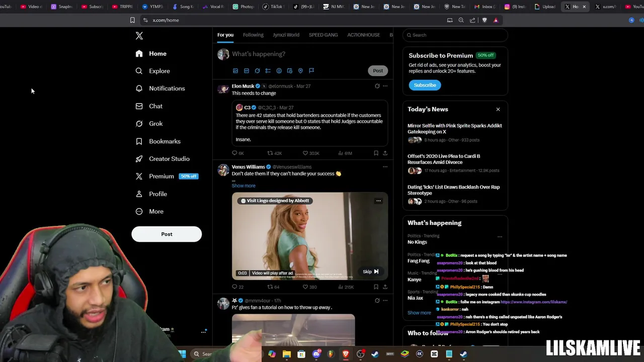
Task: Close the Today's News panel
Action: coord(498,110)
